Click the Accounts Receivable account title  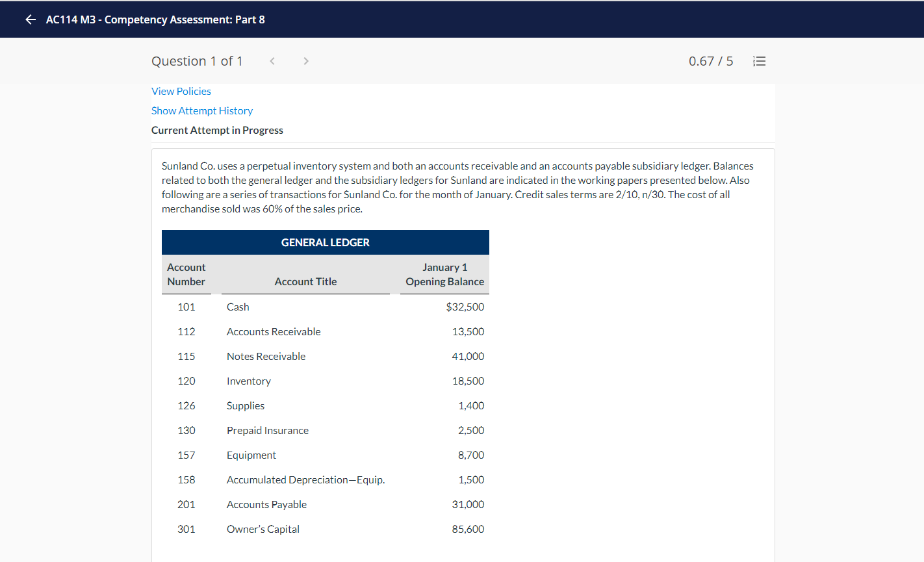pos(274,331)
